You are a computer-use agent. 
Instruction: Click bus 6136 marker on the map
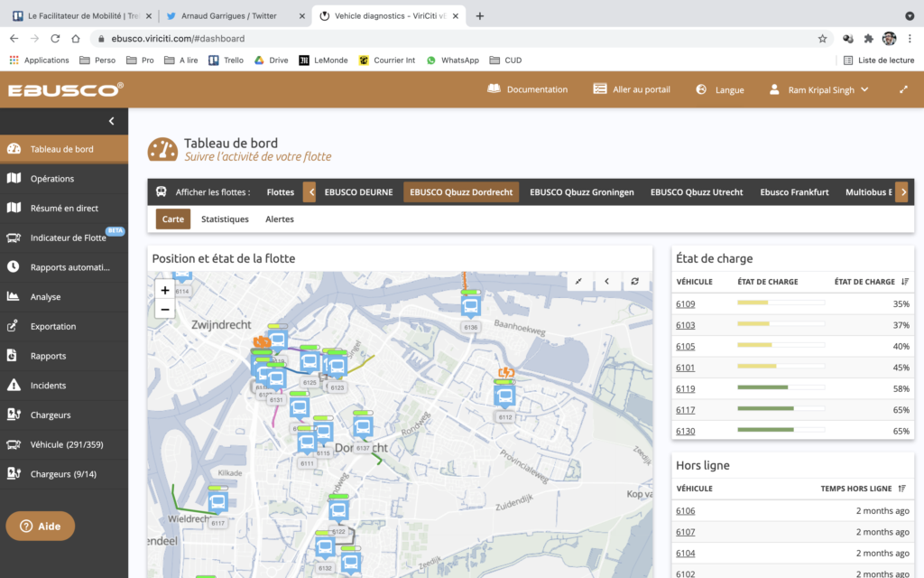coord(470,308)
